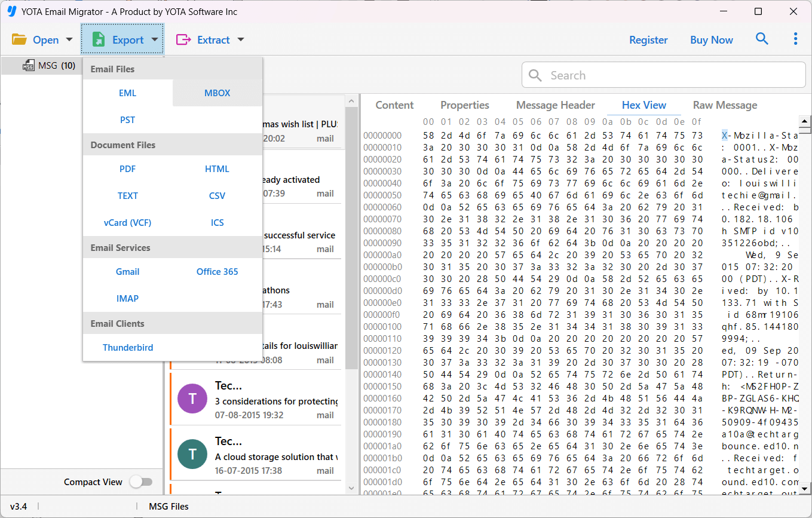Click the pink Extract icon

point(183,40)
